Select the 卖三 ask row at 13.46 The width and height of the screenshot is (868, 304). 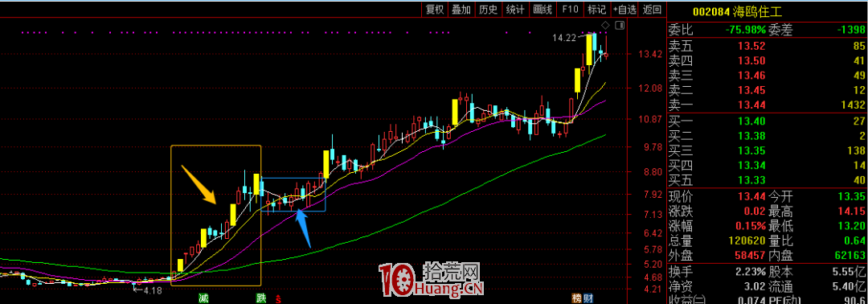[768, 76]
